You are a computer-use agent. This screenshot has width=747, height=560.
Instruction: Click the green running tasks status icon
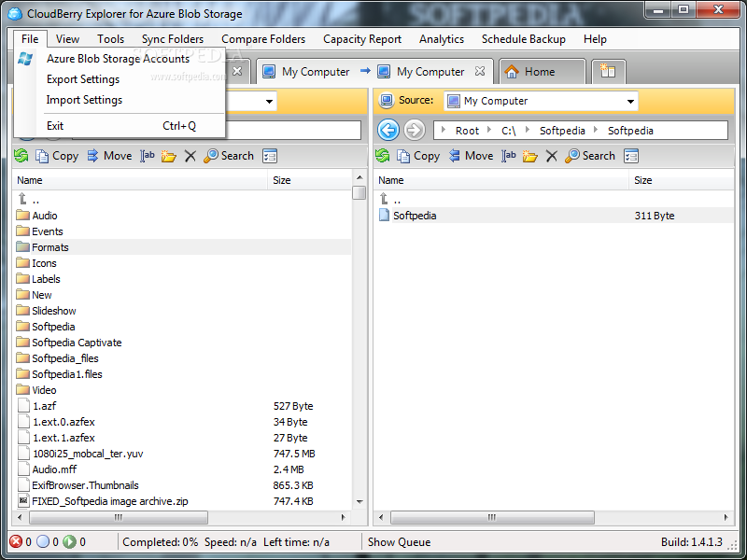point(69,542)
